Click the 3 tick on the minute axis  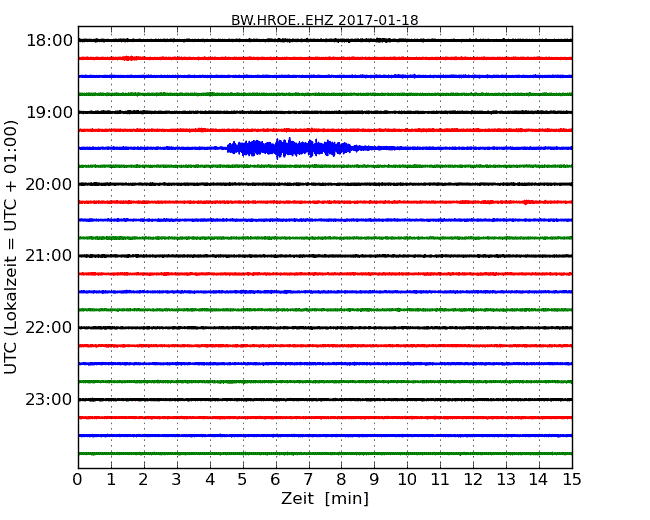[x=177, y=480]
